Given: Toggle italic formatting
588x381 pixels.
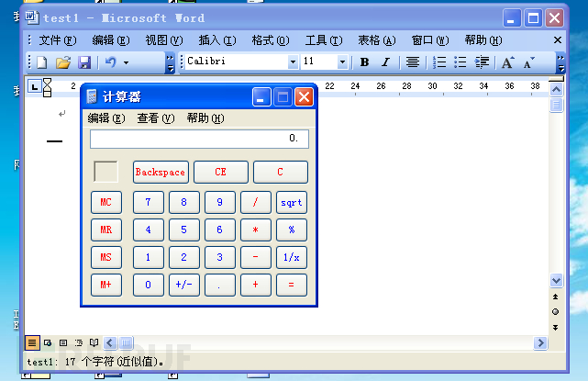Looking at the screenshot, I should coord(385,62).
